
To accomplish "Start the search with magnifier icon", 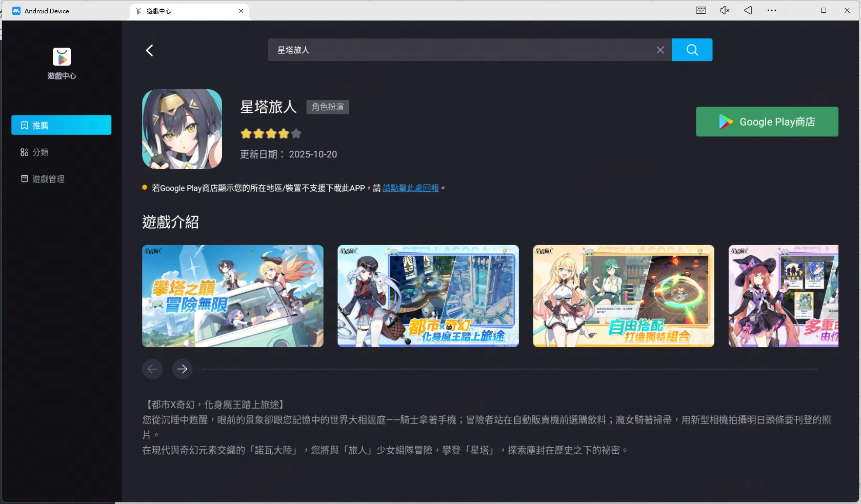I will (x=692, y=50).
